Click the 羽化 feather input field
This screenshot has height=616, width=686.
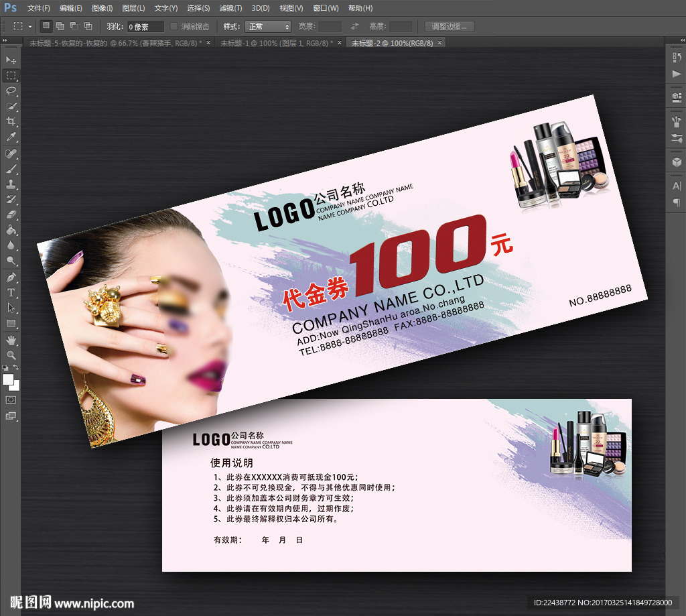(145, 27)
